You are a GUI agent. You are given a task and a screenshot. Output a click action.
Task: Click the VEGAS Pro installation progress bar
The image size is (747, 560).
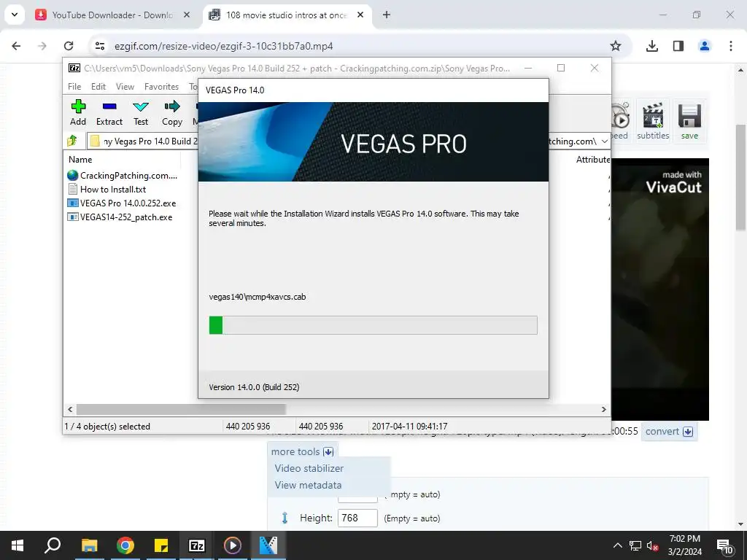373,324
